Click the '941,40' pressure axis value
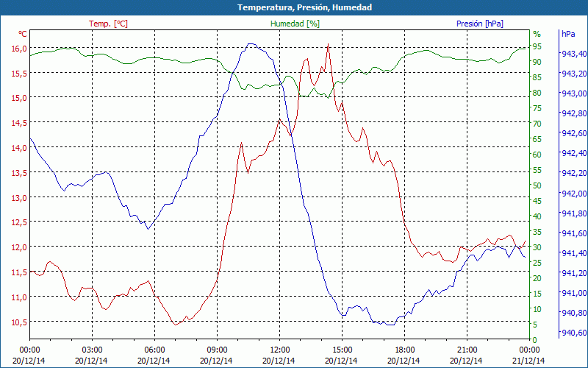Screen dimensions: 588x368 (574, 253)
